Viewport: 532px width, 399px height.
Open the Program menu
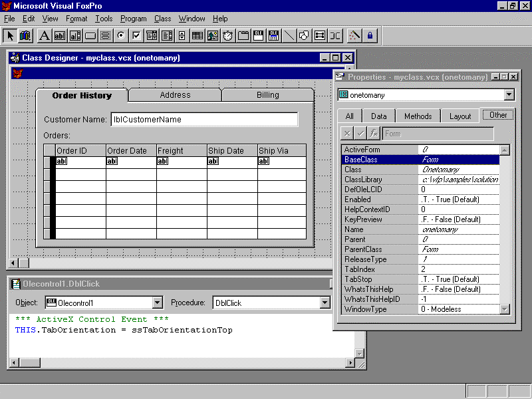[134, 19]
